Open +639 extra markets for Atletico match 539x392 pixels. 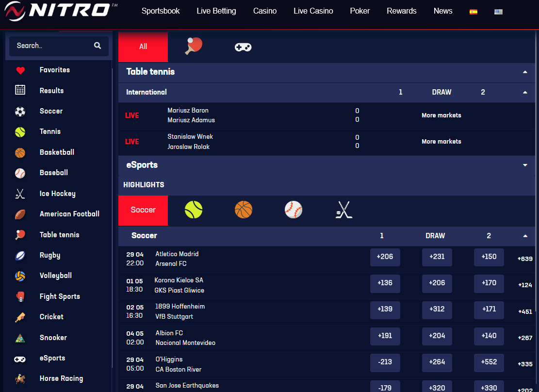pos(525,259)
